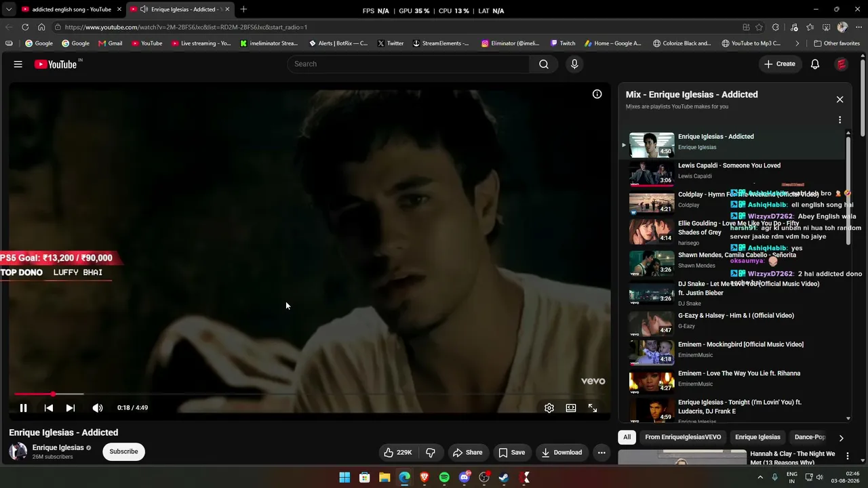Open the player settings gear
This screenshot has width=868, height=488.
click(549, 407)
